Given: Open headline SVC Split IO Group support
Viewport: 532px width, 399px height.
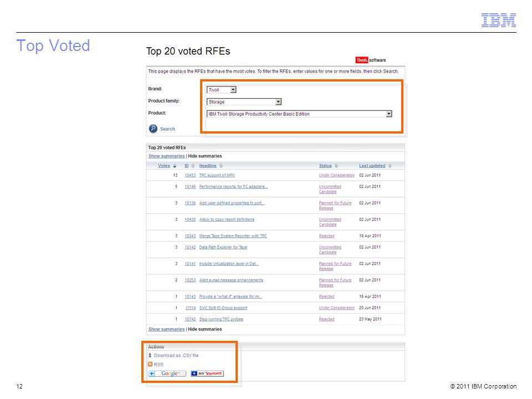Looking at the screenshot, I should pyautogui.click(x=223, y=308).
